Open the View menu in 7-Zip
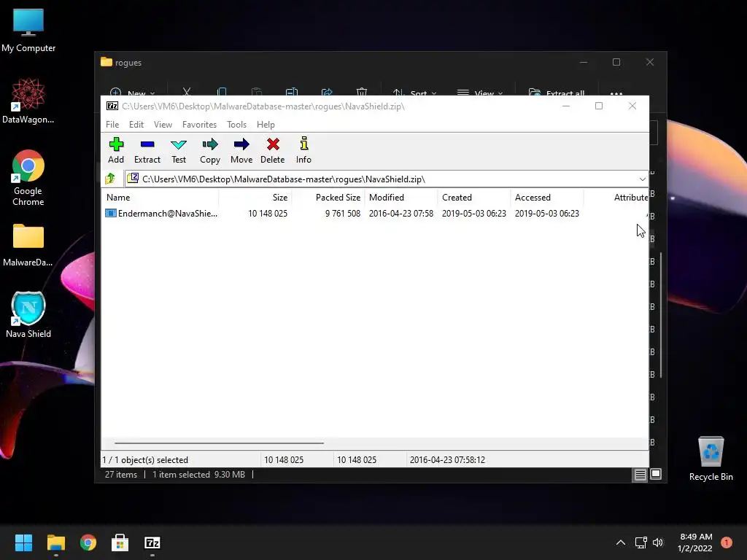The width and height of the screenshot is (747, 560). (x=163, y=124)
